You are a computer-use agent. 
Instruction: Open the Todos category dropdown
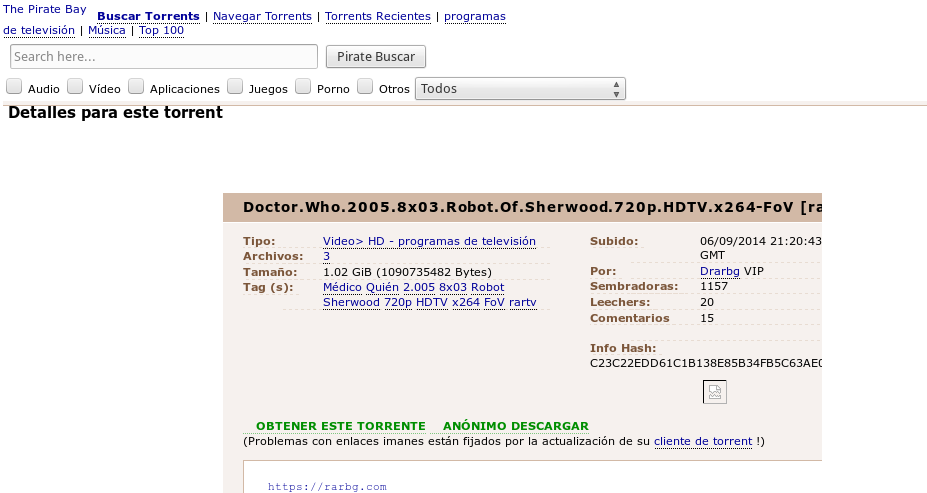(520, 89)
